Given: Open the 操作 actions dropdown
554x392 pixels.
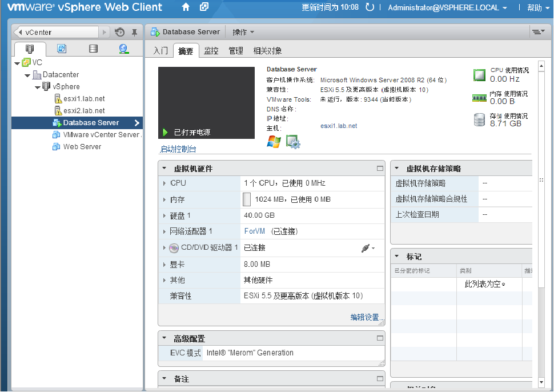Looking at the screenshot, I should click(x=243, y=32).
